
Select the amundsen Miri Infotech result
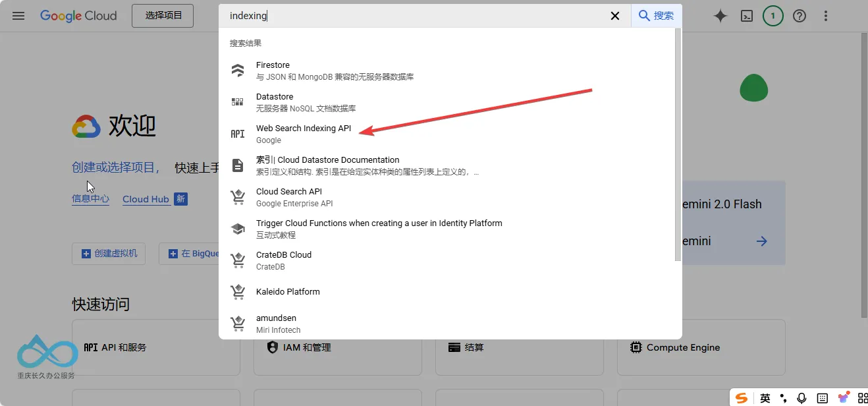point(447,324)
